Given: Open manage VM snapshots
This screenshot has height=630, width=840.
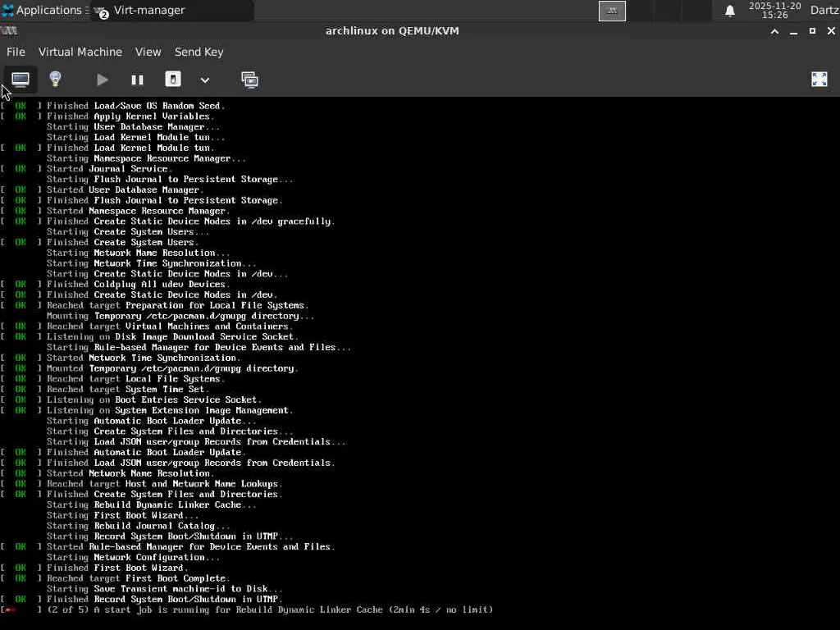Looking at the screenshot, I should click(x=249, y=80).
